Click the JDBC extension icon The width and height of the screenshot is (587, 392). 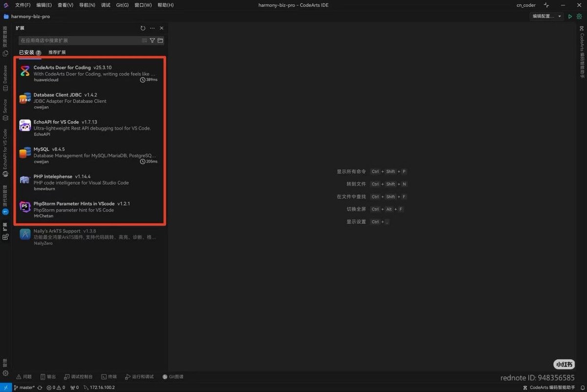coord(25,98)
